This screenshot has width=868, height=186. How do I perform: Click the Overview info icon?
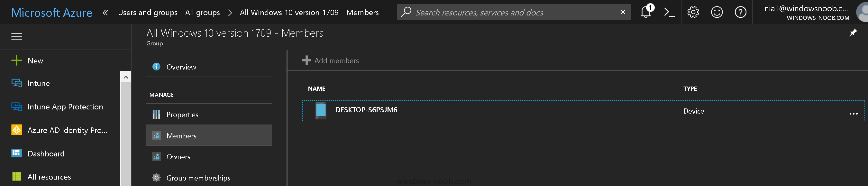156,67
